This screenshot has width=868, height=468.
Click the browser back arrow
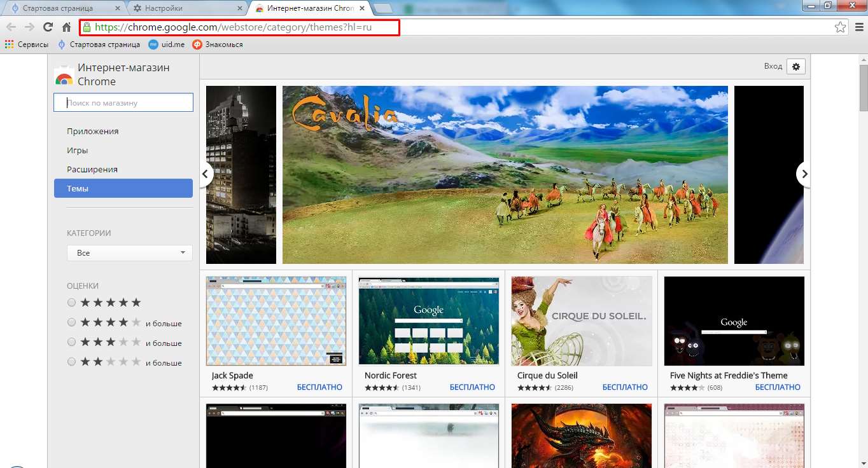(11, 27)
